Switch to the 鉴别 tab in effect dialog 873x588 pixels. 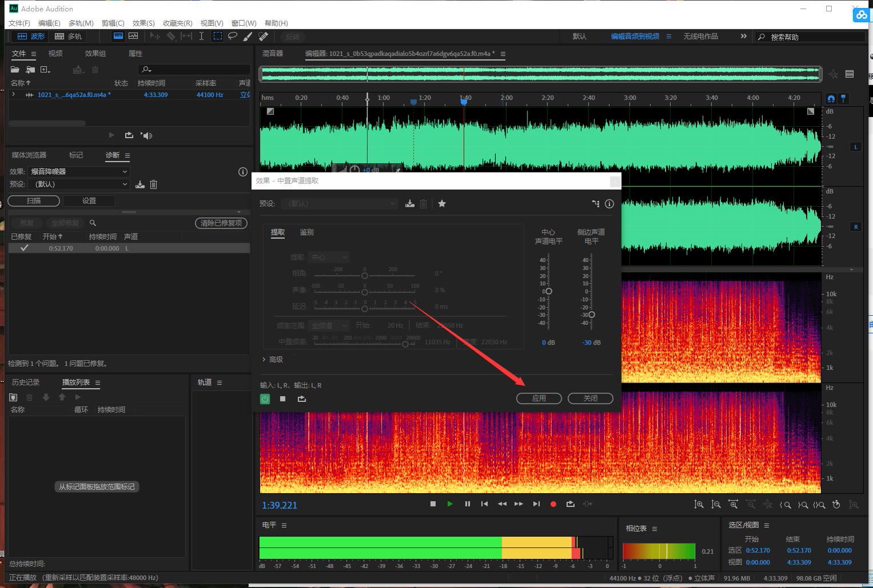pos(307,232)
